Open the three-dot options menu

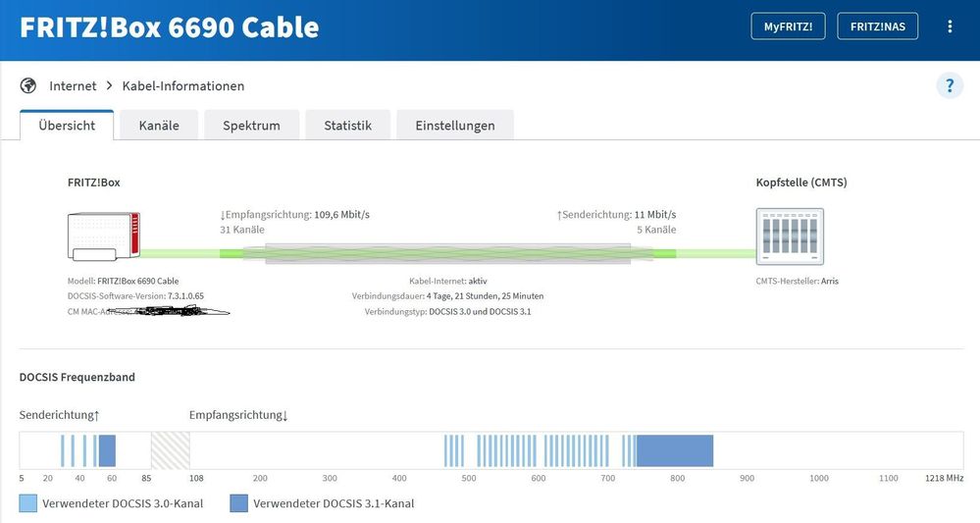tap(950, 26)
